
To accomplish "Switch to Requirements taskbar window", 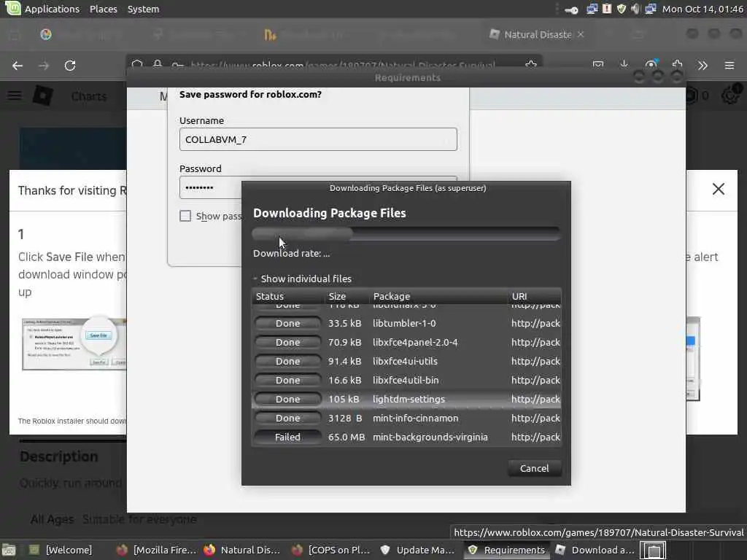I will (x=506, y=550).
